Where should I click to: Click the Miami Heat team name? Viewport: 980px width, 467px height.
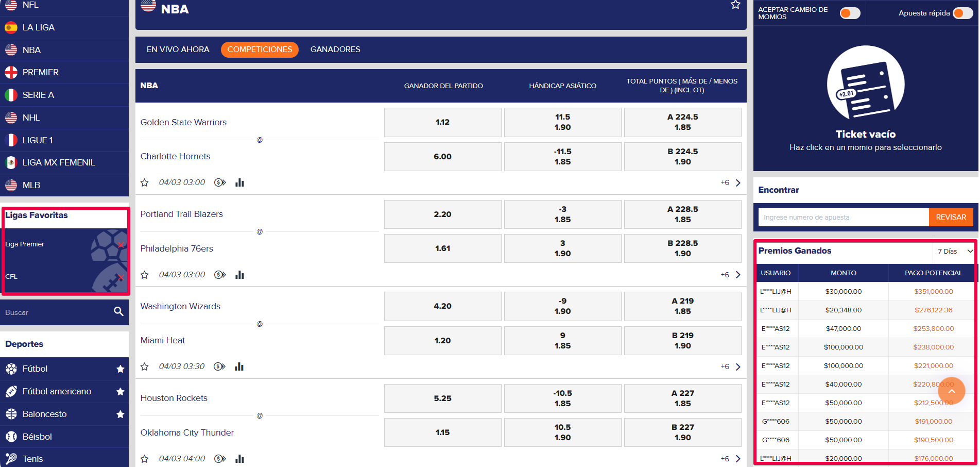pos(163,341)
